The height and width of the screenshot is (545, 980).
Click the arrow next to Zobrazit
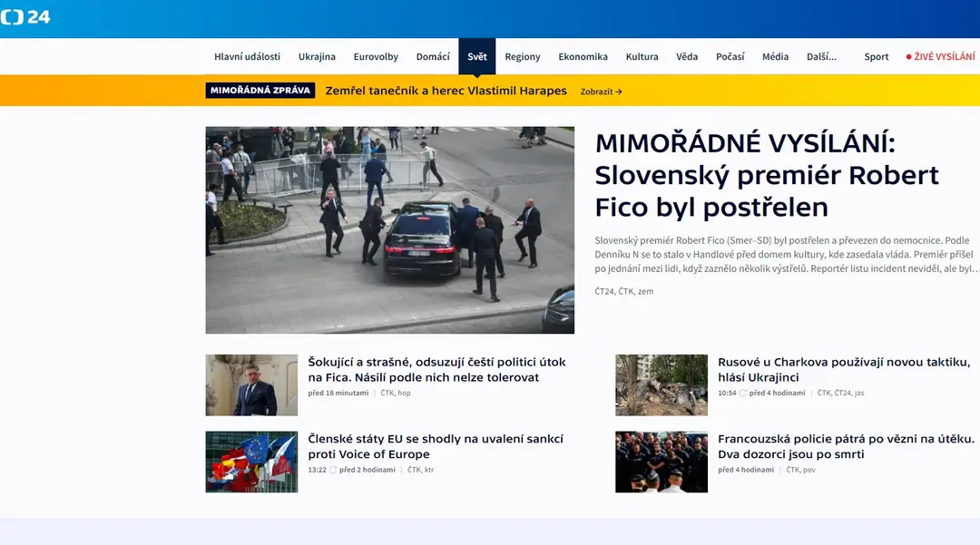(x=619, y=92)
